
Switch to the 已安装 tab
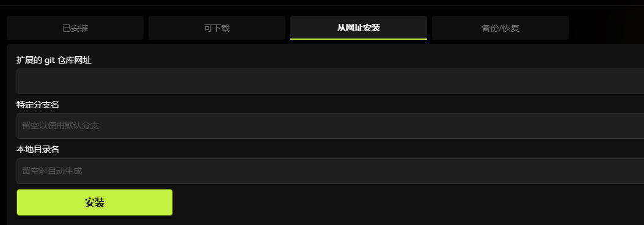point(75,28)
